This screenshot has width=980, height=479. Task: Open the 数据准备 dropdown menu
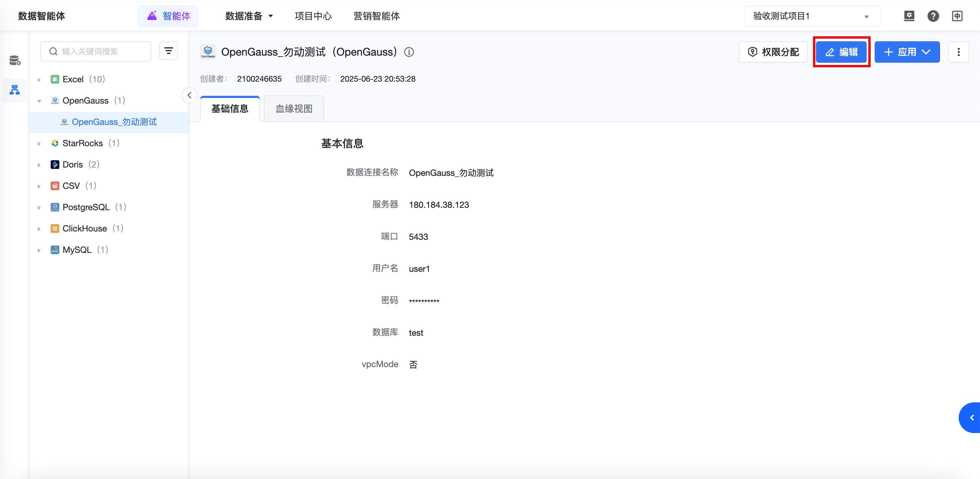point(249,16)
